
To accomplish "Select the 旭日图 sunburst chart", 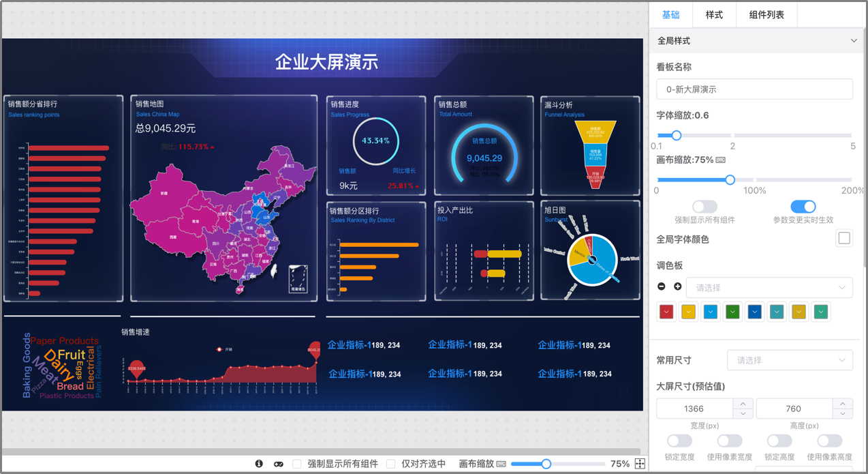I will point(590,251).
